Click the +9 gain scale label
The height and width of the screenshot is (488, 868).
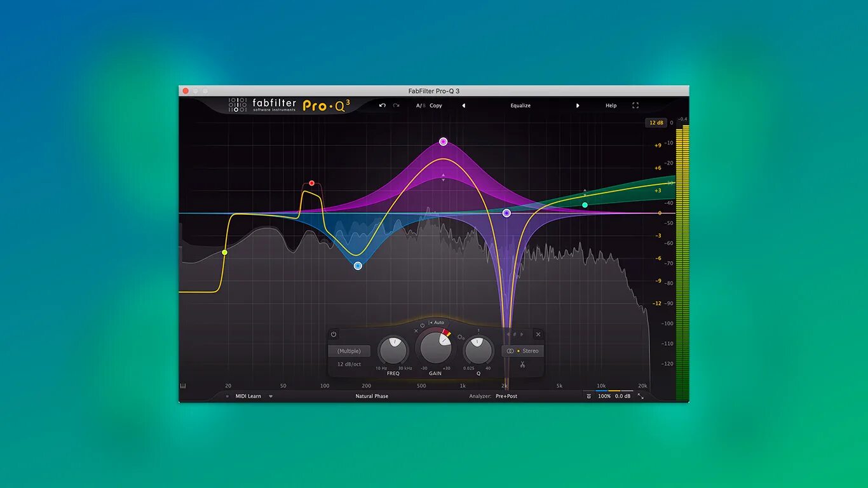pos(658,146)
